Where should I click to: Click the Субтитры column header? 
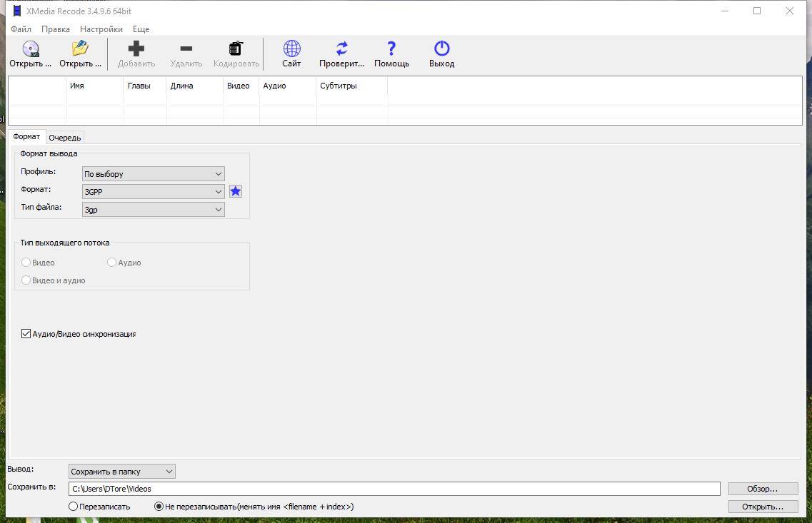tap(351, 86)
